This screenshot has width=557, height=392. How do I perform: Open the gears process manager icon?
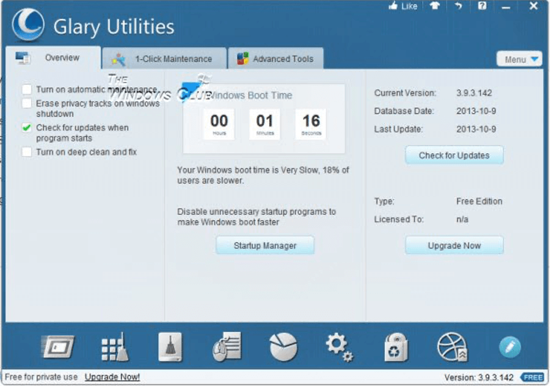339,347
